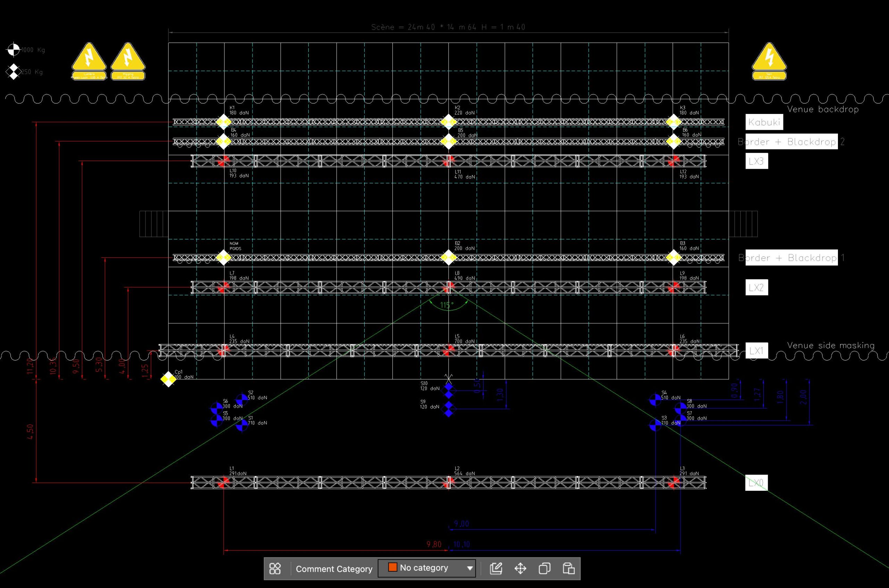Click the Kabuki label box

(764, 122)
